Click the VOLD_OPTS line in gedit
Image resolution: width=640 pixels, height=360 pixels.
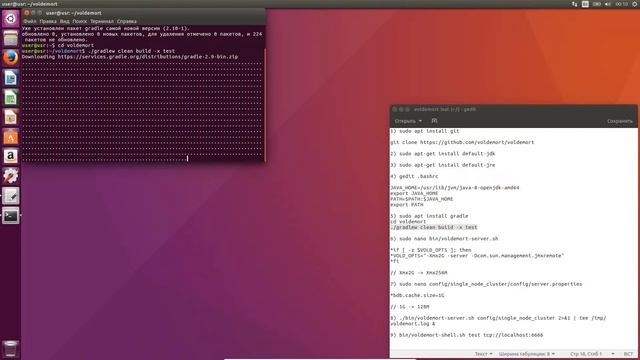(477, 256)
